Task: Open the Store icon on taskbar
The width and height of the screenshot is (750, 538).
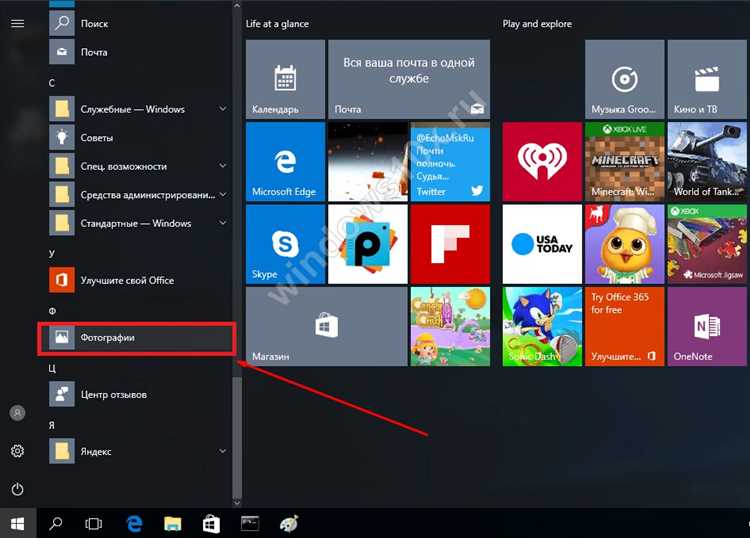Action: 211,524
